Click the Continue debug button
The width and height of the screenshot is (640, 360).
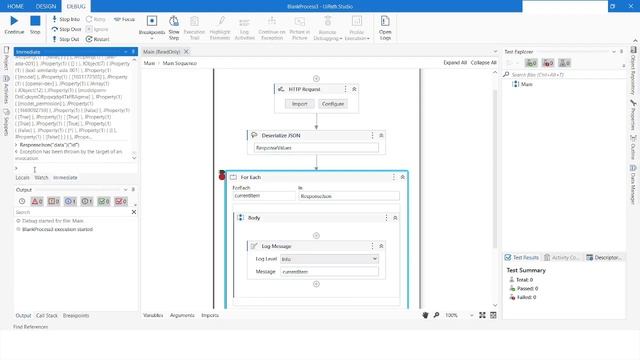[x=14, y=24]
